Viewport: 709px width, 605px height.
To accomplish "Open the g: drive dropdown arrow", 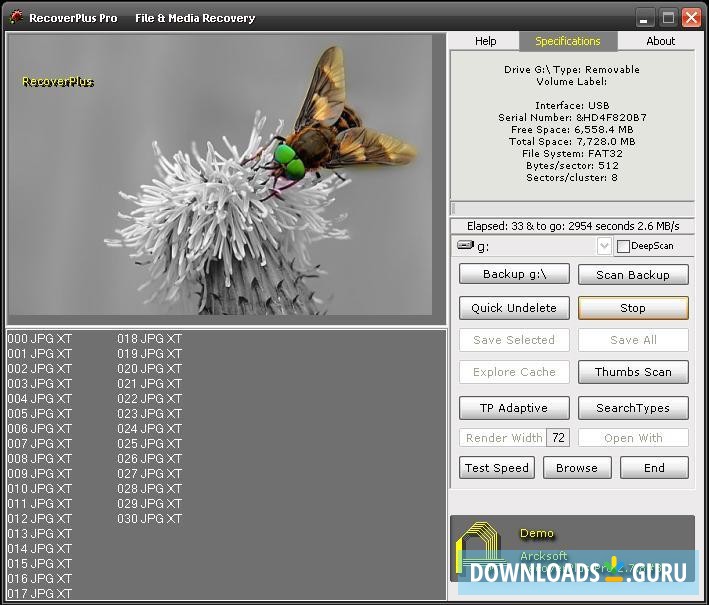I will point(604,246).
